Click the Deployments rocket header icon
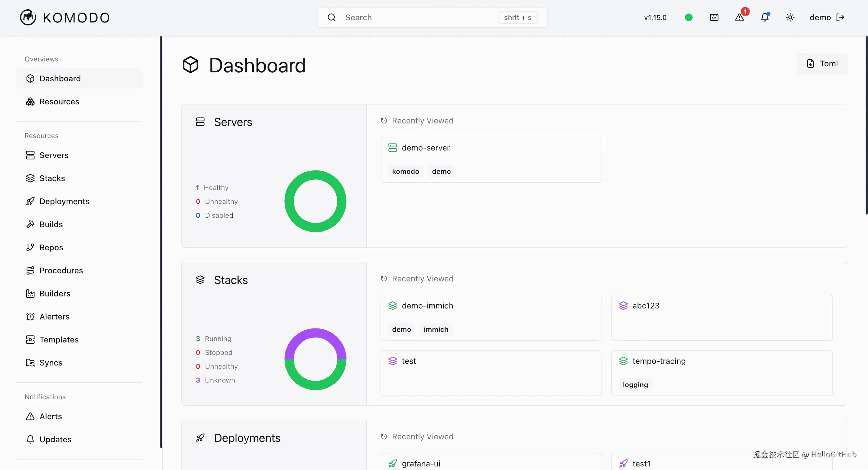 pos(200,438)
